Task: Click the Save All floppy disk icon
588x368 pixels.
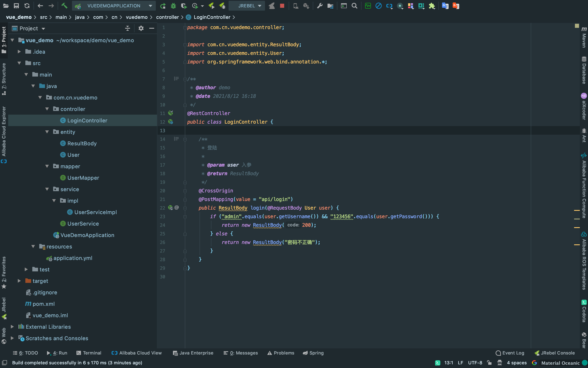Action: tap(16, 6)
